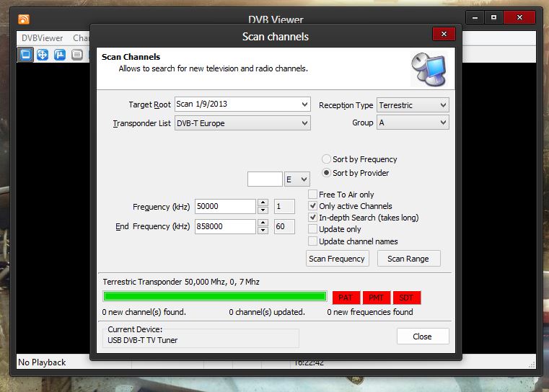
Task: Click the grey list toolbar icon
Action: click(x=77, y=55)
